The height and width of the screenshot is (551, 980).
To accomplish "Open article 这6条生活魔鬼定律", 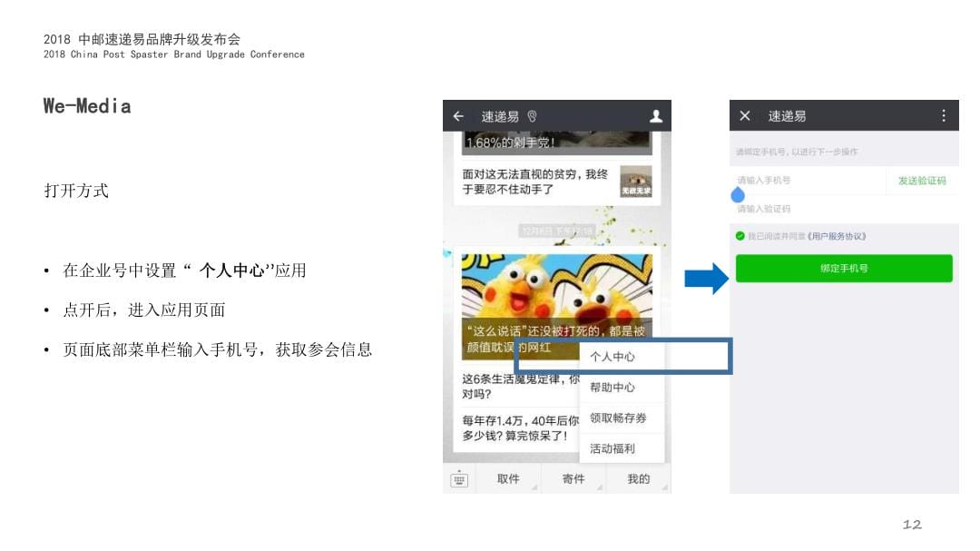I will click(x=521, y=387).
